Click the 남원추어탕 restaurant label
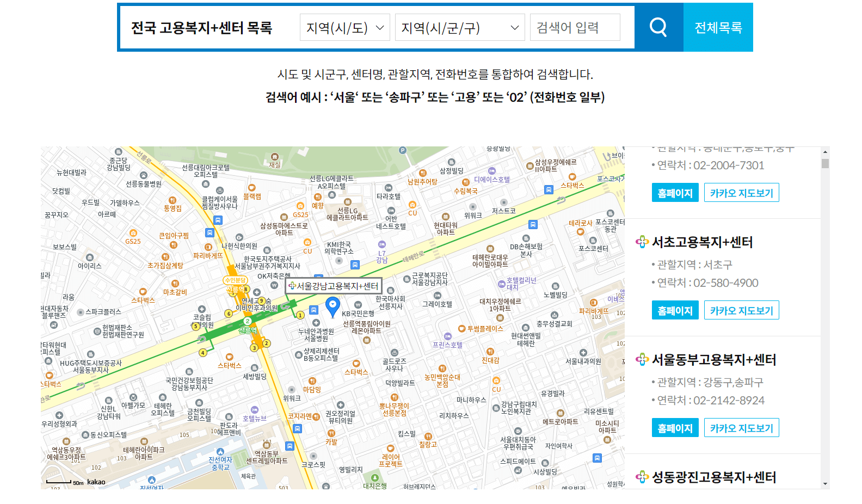This screenshot has height=504, width=862. point(423,182)
